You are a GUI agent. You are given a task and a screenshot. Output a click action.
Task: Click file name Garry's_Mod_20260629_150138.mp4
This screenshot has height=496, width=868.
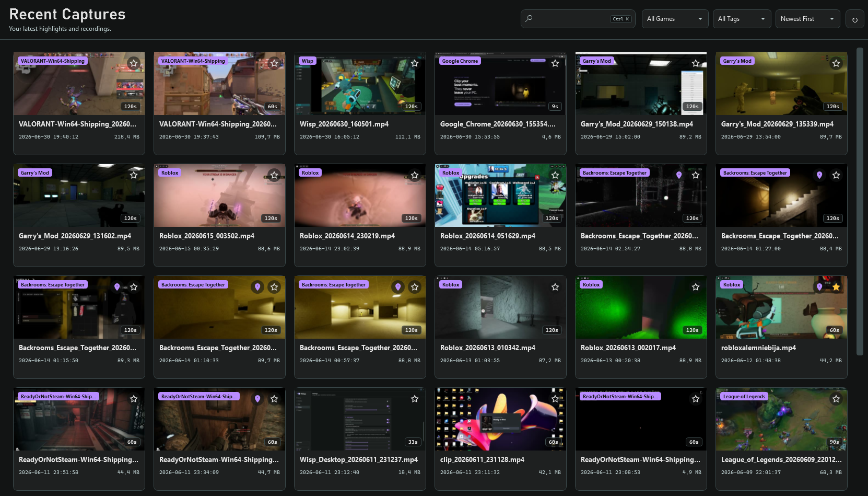click(x=637, y=124)
